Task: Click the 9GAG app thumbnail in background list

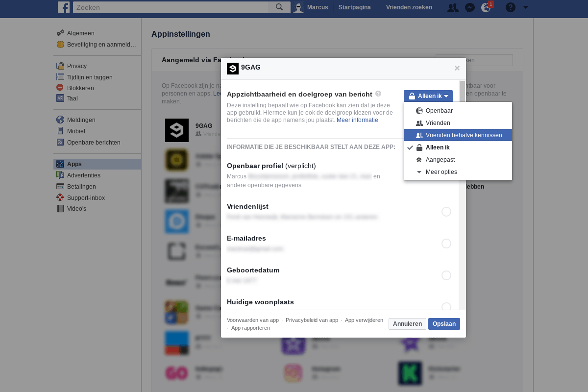Action: [177, 130]
